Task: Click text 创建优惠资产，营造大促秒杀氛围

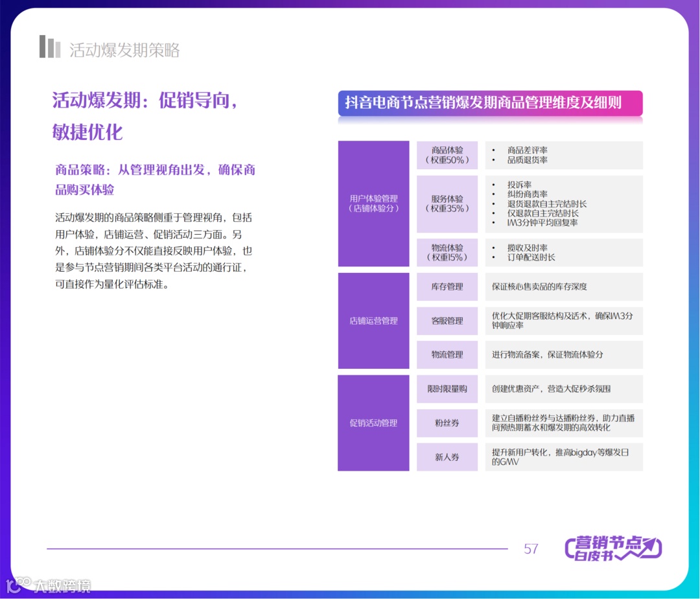Action: click(551, 389)
